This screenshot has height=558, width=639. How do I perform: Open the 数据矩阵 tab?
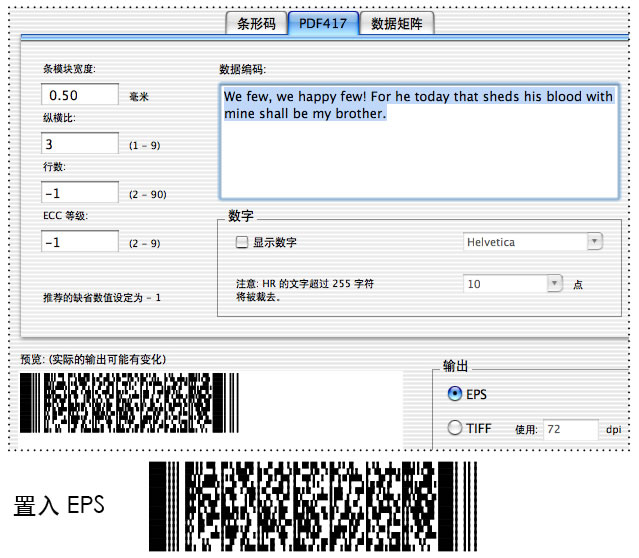pyautogui.click(x=396, y=24)
